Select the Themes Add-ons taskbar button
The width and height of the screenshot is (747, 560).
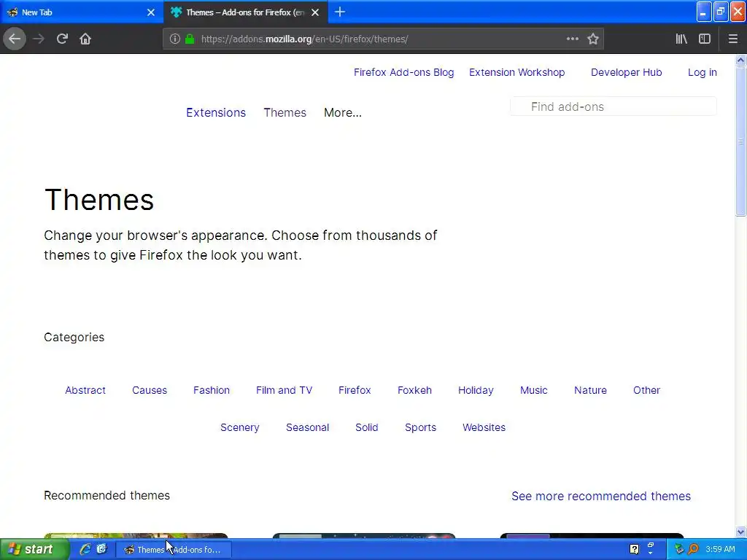coord(174,550)
